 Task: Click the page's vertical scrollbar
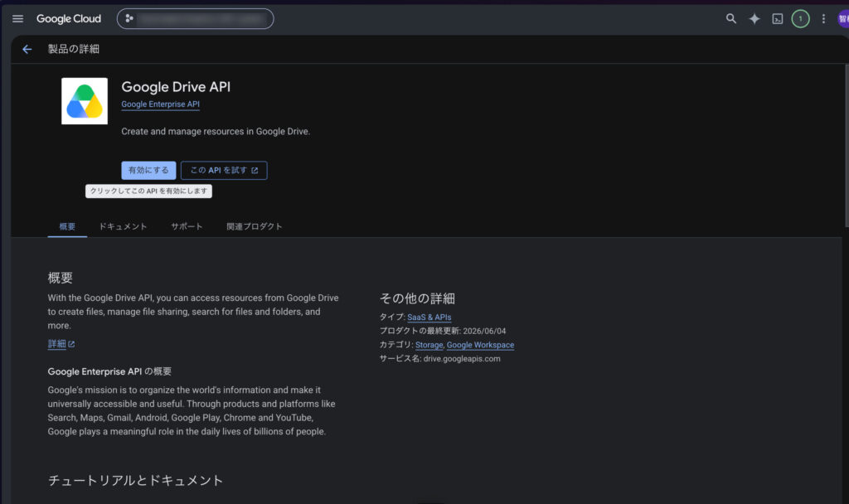pos(847,146)
